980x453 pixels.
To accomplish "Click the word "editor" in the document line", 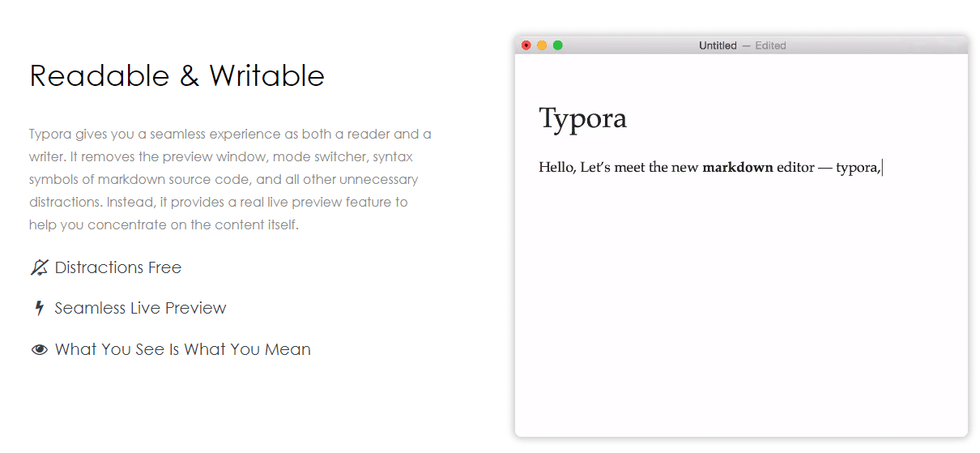I will coord(795,168).
